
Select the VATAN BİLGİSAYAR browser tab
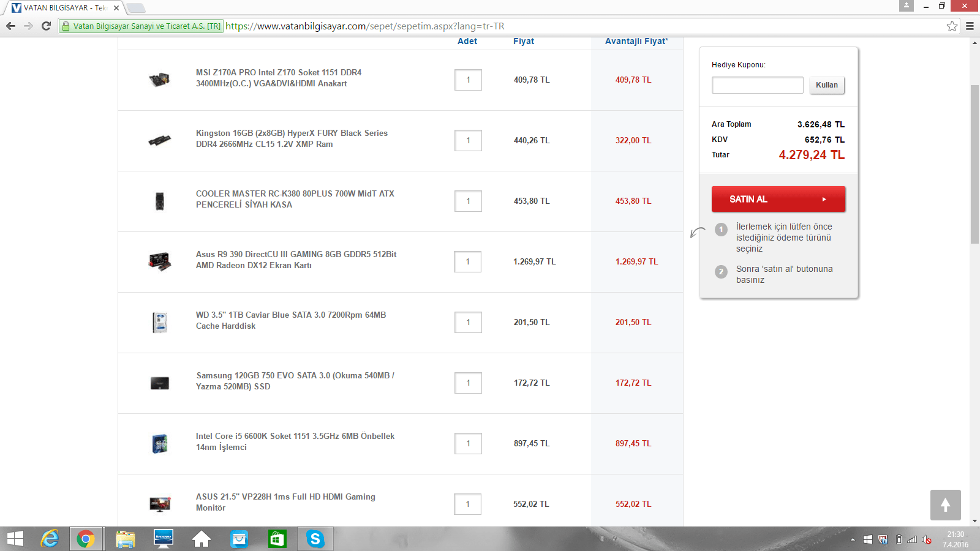65,8
